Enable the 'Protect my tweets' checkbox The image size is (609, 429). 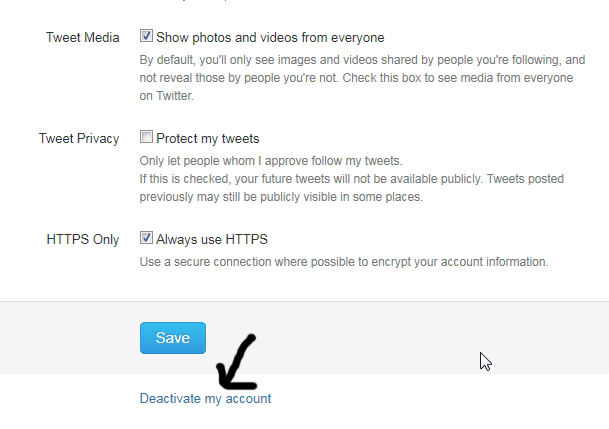coord(146,138)
